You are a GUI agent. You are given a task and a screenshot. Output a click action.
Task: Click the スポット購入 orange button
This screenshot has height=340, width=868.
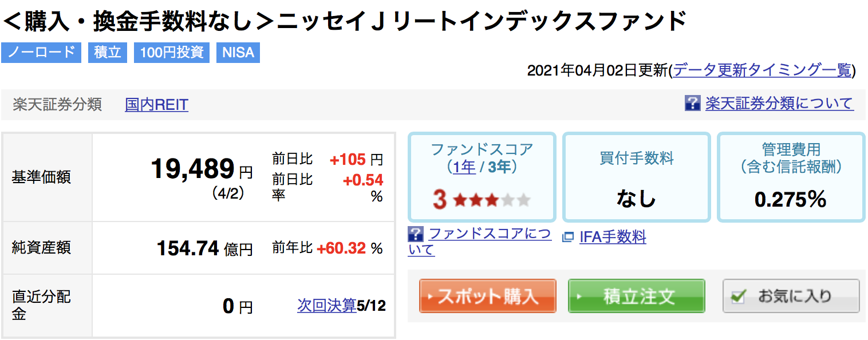pyautogui.click(x=487, y=296)
